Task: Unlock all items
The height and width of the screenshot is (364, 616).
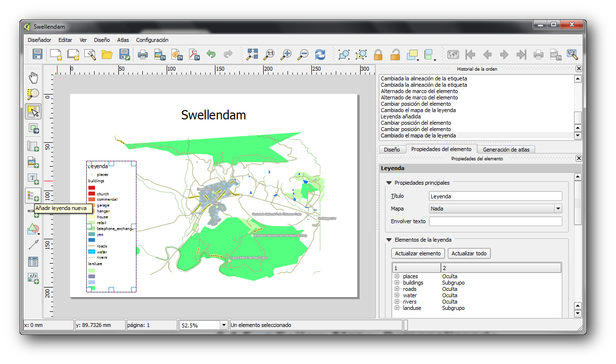Action: (x=395, y=55)
